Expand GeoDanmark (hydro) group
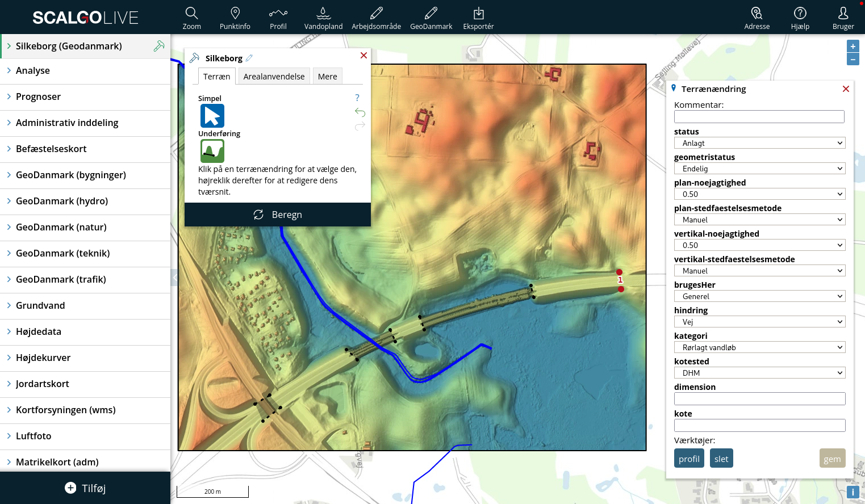Viewport: 865px width, 504px height. [85, 201]
